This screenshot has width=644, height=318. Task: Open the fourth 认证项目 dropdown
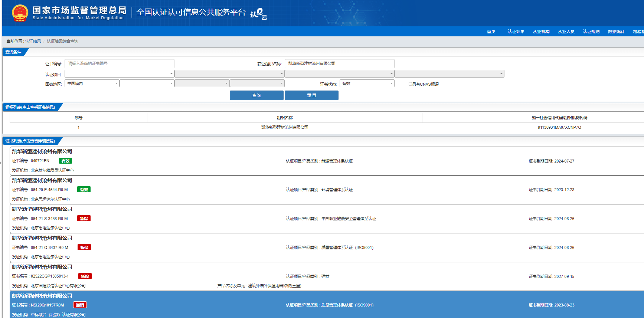[450, 73]
